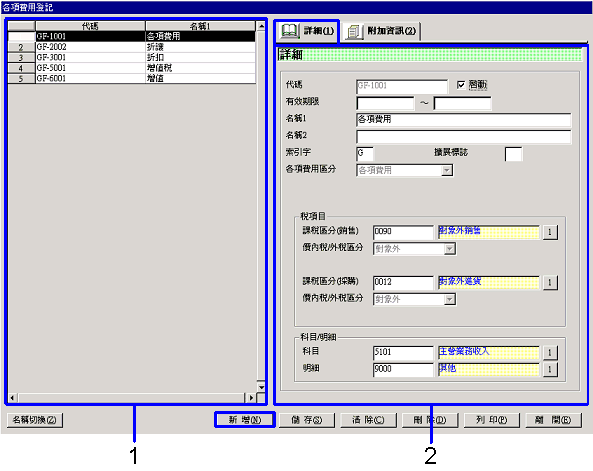Toggle the checkbox next to 代碼 field
593x471 pixels.
pos(461,85)
